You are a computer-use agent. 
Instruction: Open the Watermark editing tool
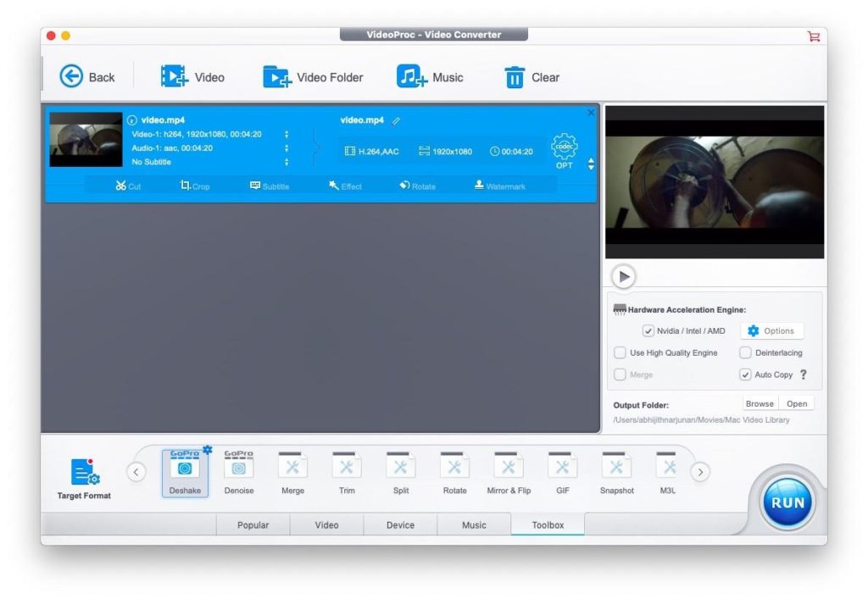pyautogui.click(x=499, y=186)
